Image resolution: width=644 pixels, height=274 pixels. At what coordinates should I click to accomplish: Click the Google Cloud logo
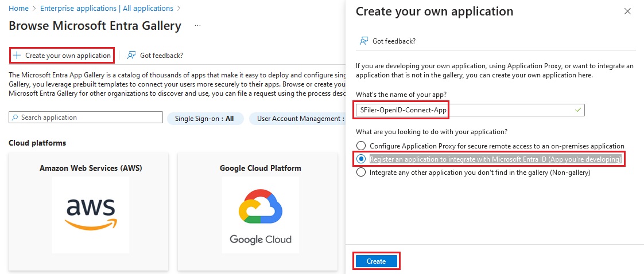pos(261,217)
